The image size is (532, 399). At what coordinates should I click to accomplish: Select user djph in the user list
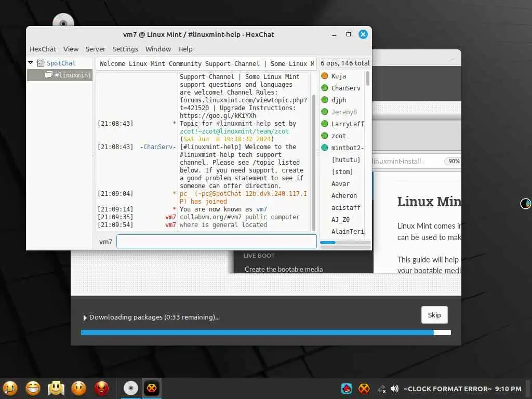tap(339, 100)
